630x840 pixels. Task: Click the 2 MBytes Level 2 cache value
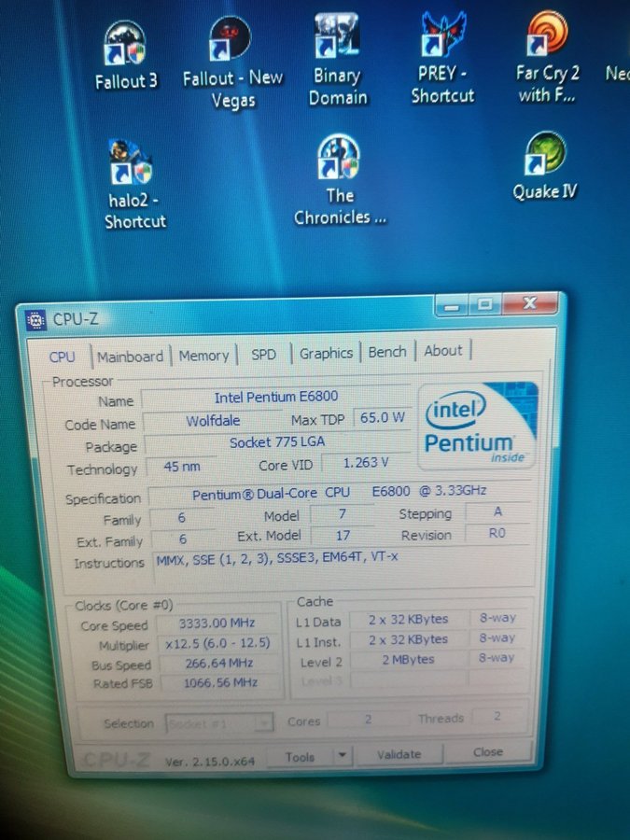[408, 660]
